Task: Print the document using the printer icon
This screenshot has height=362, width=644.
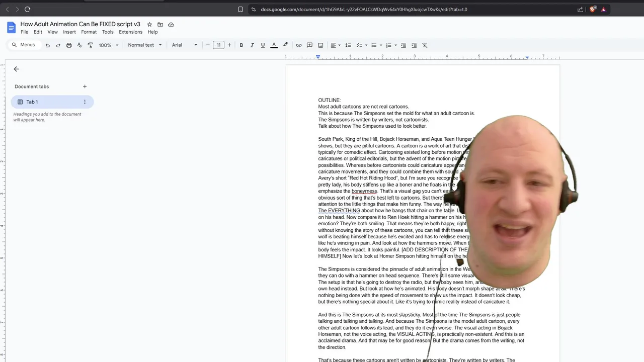Action: (x=69, y=45)
